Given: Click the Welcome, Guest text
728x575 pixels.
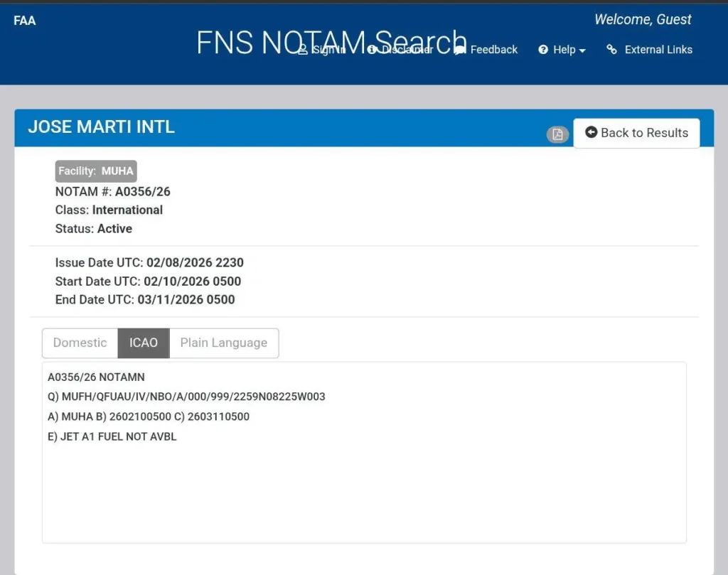Looking at the screenshot, I should point(643,20).
